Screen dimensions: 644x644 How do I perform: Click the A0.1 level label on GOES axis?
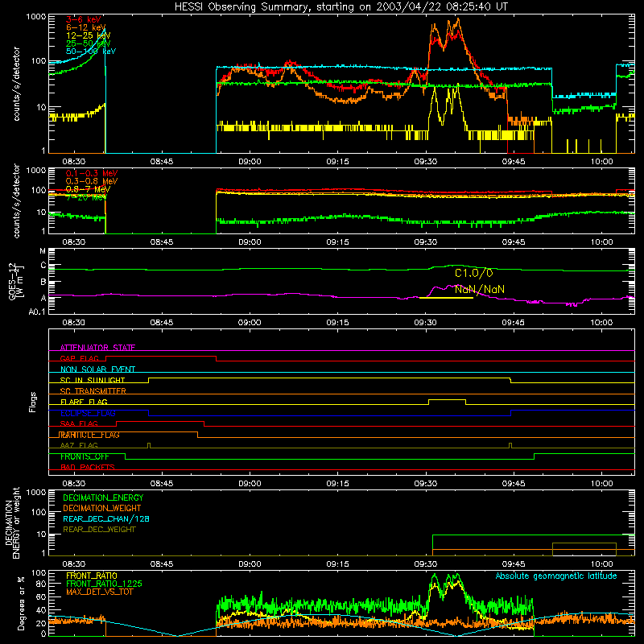(x=37, y=312)
